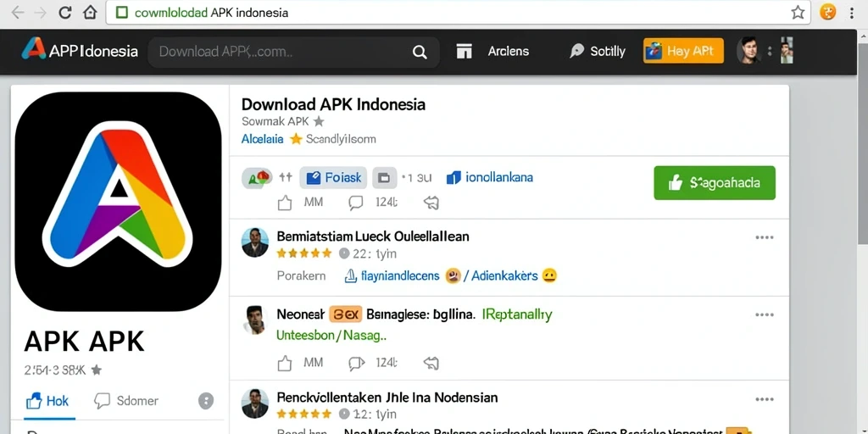Open Bemiatstiam Lueck reviewer avatar
This screenshot has width=868, height=434.
pos(255,242)
